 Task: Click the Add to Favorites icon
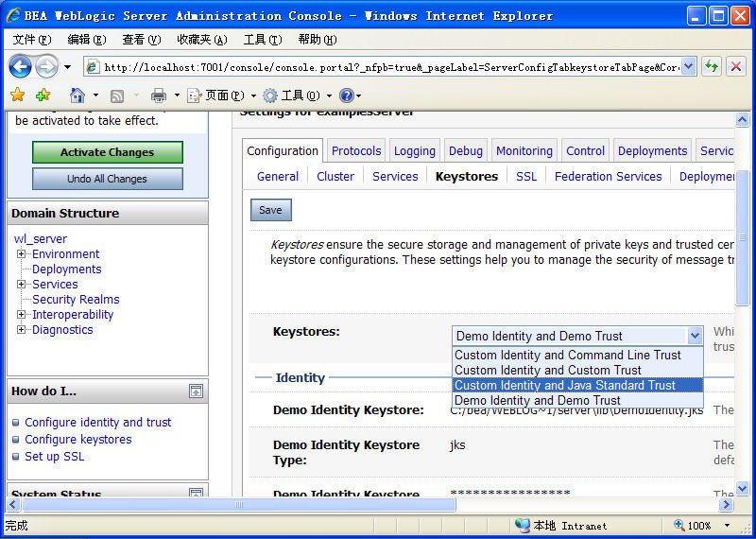pyautogui.click(x=43, y=96)
